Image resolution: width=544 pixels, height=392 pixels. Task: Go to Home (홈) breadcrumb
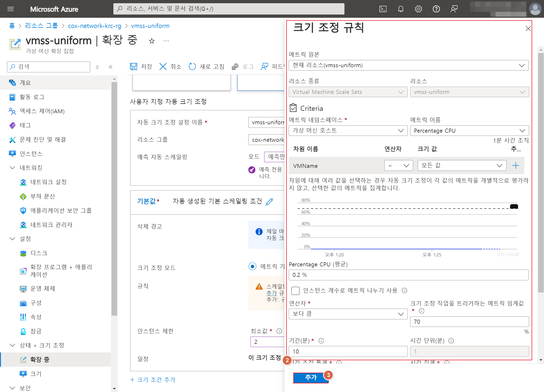point(12,26)
